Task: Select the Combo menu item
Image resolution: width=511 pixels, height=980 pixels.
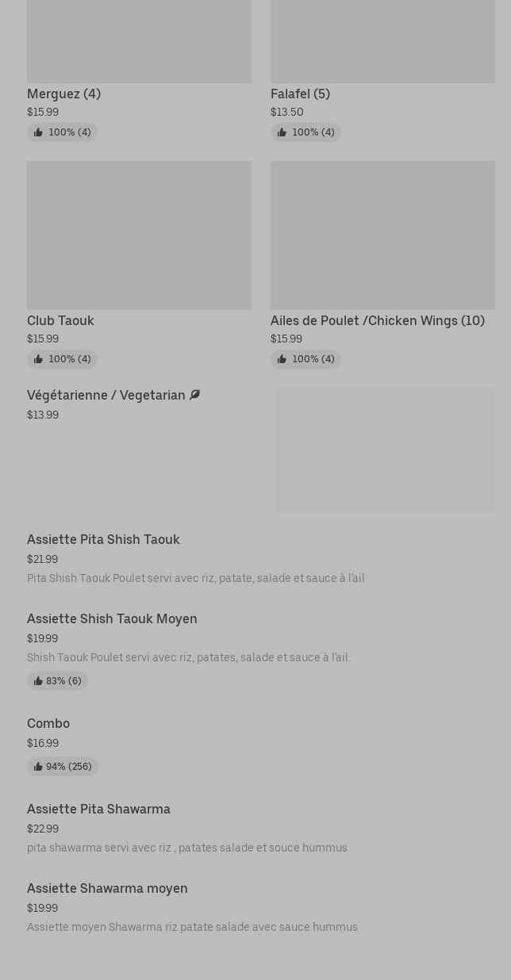Action: (48, 724)
